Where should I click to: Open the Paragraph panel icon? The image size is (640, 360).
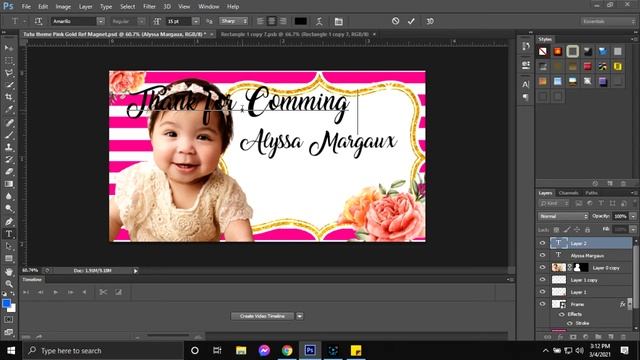pyautogui.click(x=526, y=97)
